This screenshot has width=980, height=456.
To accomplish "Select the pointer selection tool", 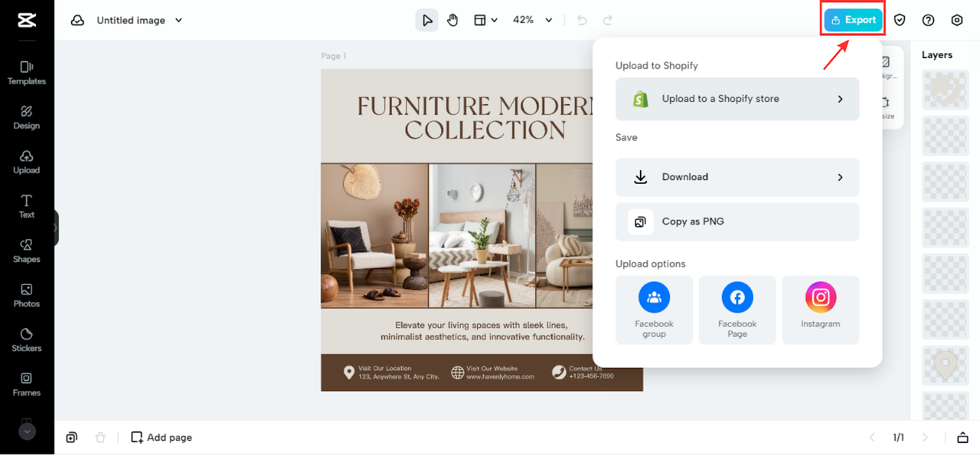I will click(x=426, y=21).
